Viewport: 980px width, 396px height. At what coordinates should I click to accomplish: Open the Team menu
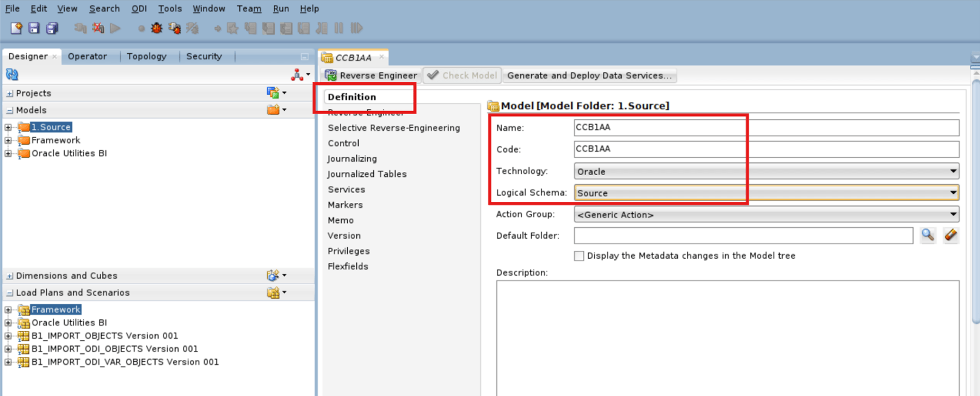[x=249, y=9]
